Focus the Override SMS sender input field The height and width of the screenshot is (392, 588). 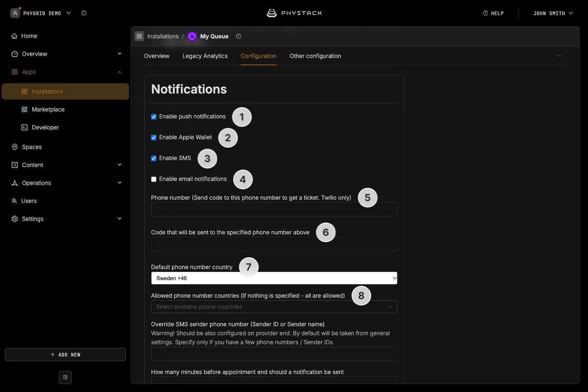click(x=274, y=354)
